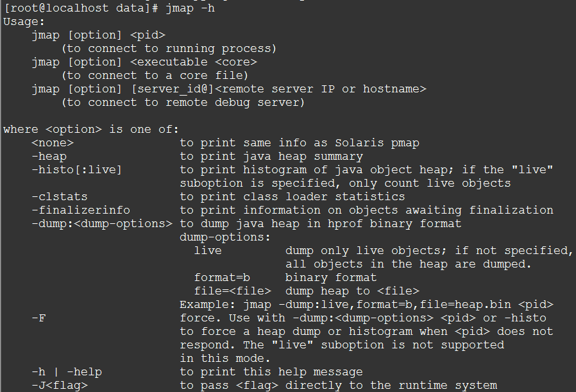Click the "where <option> is one of:" line
Image resolution: width=576 pixels, height=392 pixels.
click(x=91, y=129)
